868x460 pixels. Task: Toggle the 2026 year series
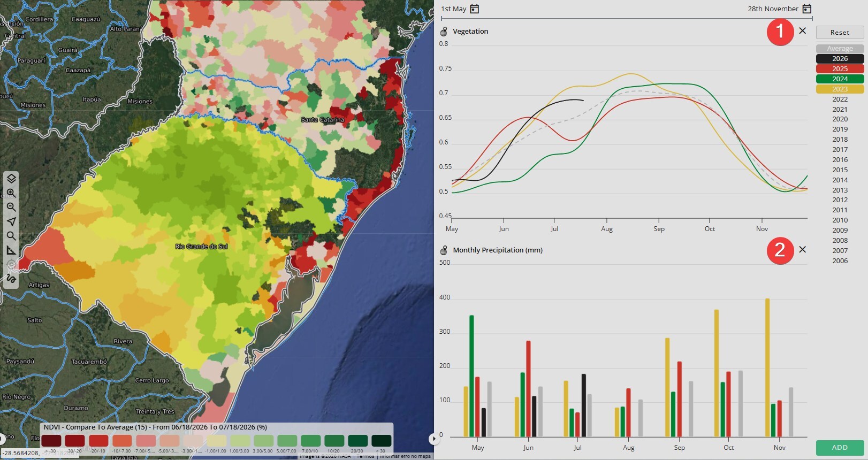(840, 59)
